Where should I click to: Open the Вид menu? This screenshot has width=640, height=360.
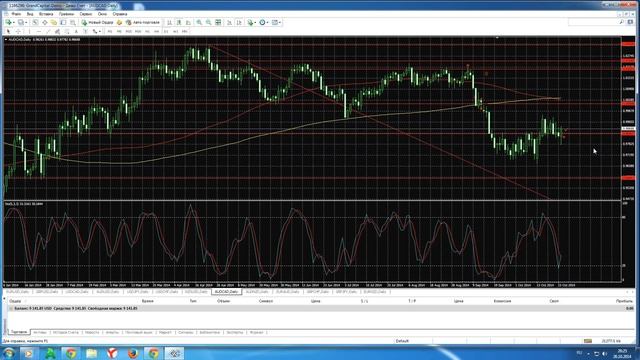coord(30,14)
